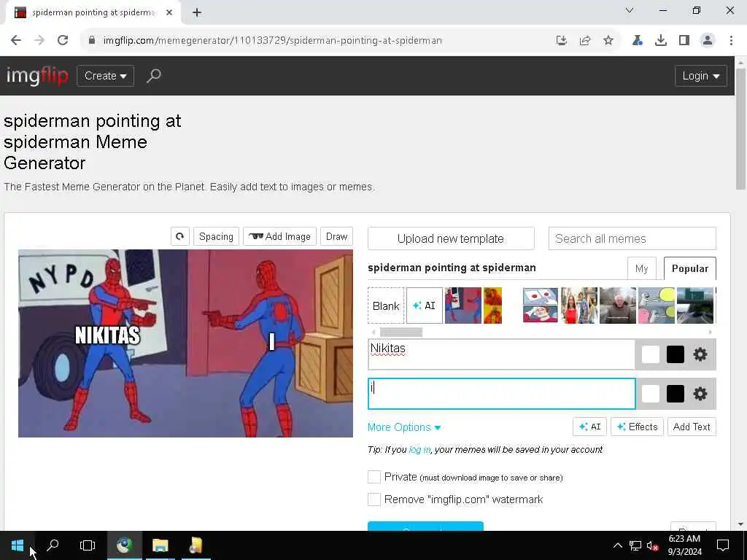Show hidden system tray icons

coord(617,545)
